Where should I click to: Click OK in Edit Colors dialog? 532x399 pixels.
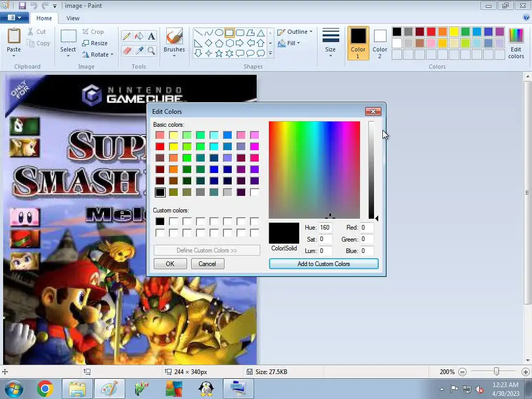pyautogui.click(x=170, y=263)
